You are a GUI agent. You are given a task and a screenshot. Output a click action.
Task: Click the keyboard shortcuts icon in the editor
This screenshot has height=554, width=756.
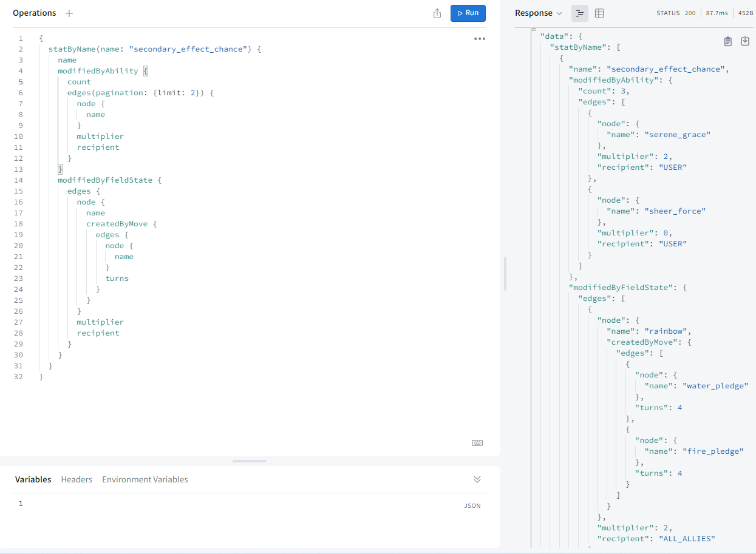point(477,443)
